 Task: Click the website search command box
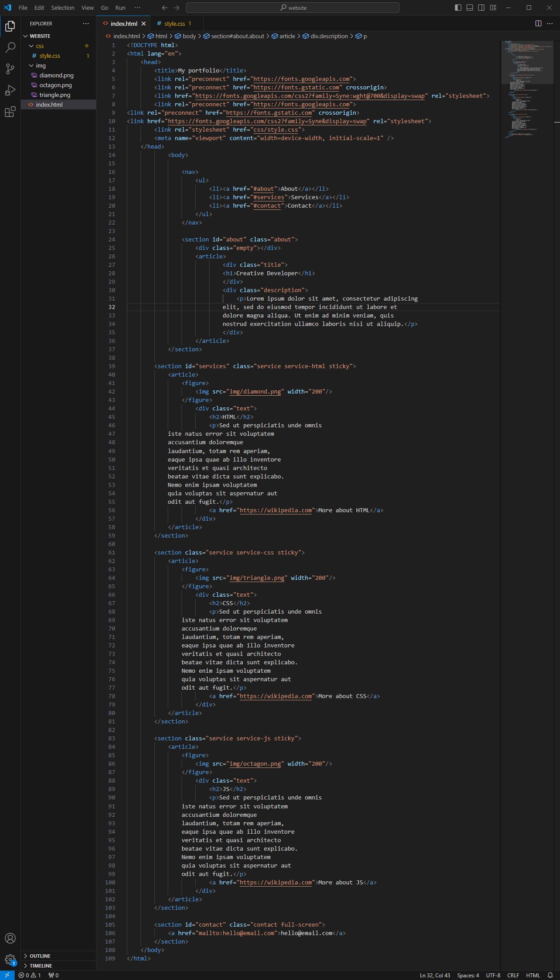(x=293, y=8)
